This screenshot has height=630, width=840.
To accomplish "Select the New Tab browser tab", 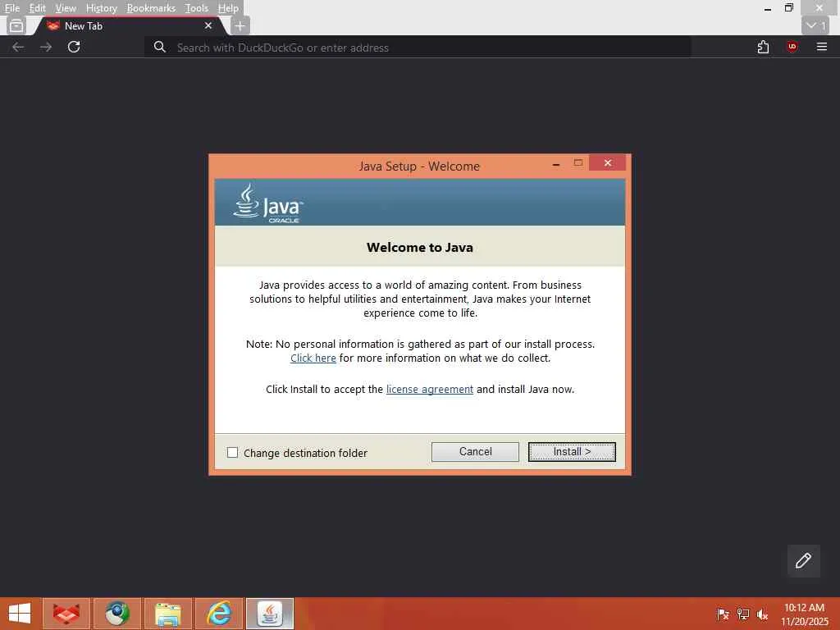I will (129, 25).
